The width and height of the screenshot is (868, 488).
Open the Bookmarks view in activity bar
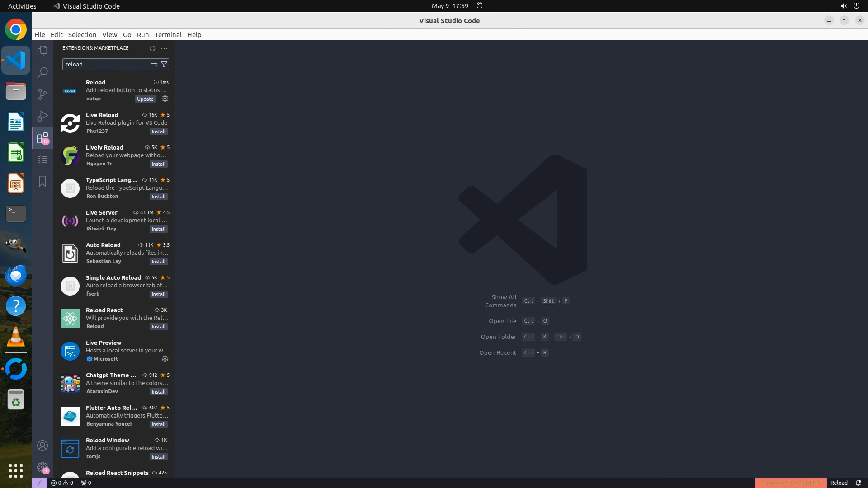coord(42,181)
